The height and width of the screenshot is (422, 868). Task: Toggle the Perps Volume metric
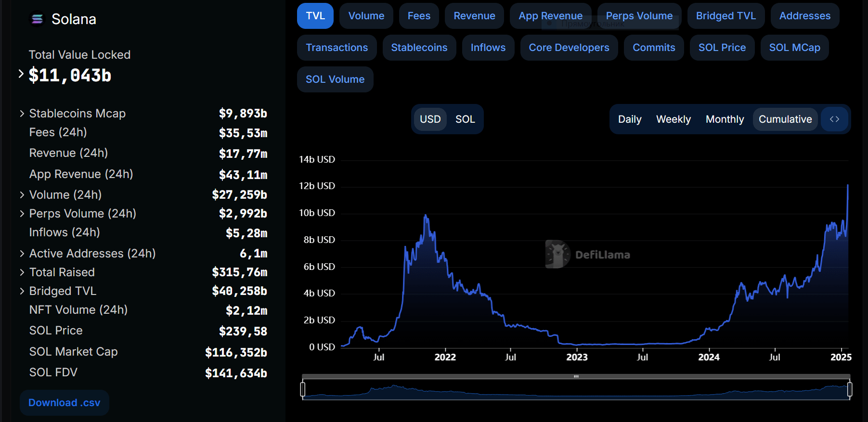(639, 16)
